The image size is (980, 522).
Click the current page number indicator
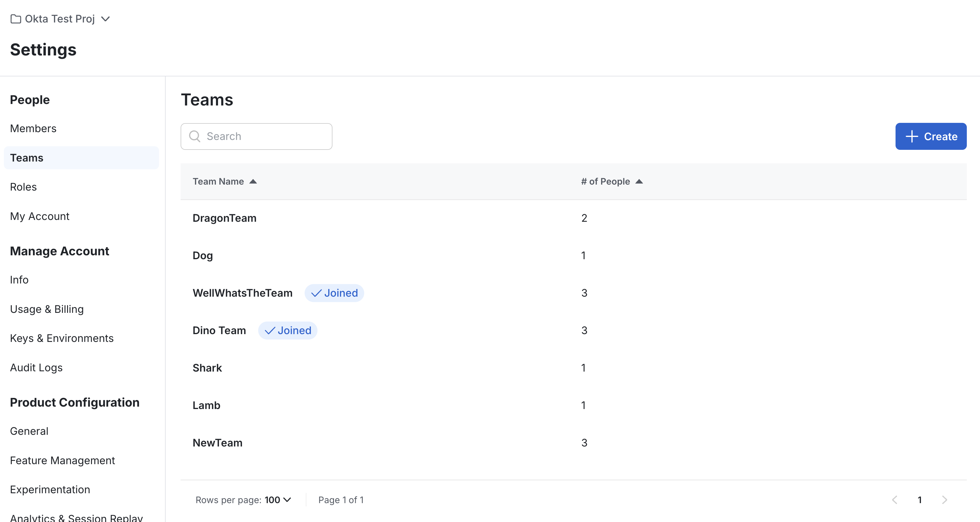(920, 500)
